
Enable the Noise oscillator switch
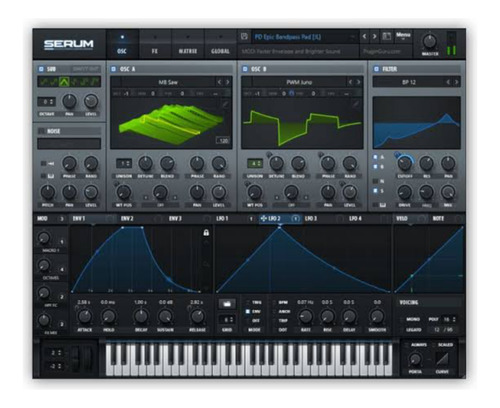pyautogui.click(x=41, y=131)
